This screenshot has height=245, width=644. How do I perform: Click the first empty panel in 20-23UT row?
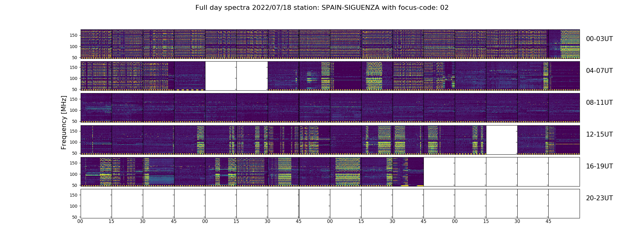click(x=96, y=203)
